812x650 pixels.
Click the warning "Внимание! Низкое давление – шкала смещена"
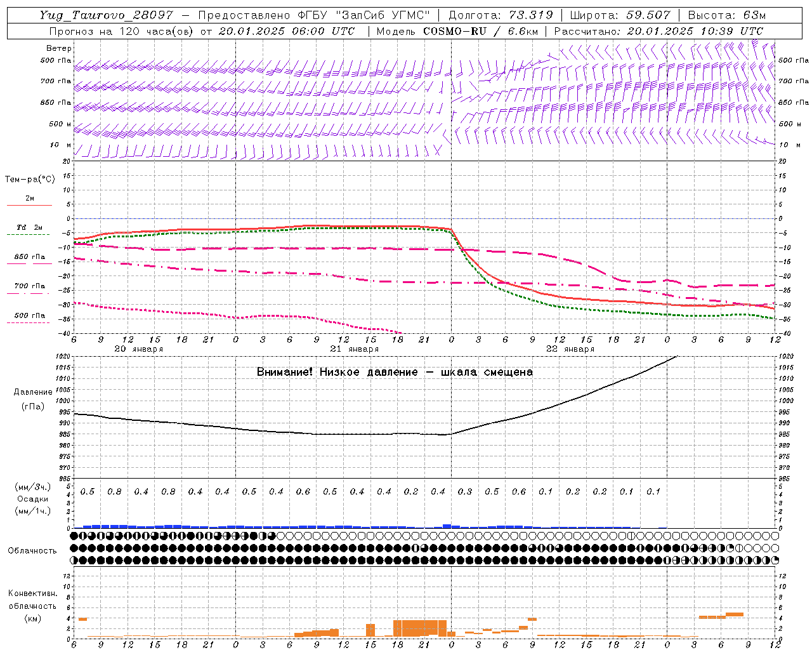(395, 372)
